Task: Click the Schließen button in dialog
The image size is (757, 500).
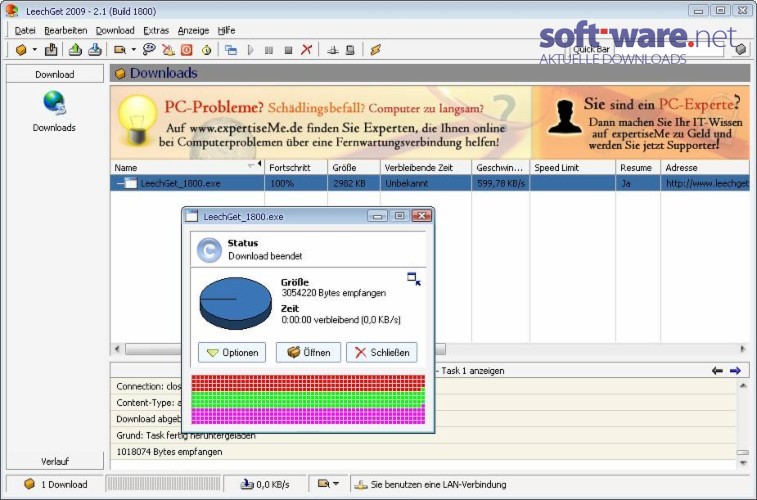Action: [x=382, y=352]
